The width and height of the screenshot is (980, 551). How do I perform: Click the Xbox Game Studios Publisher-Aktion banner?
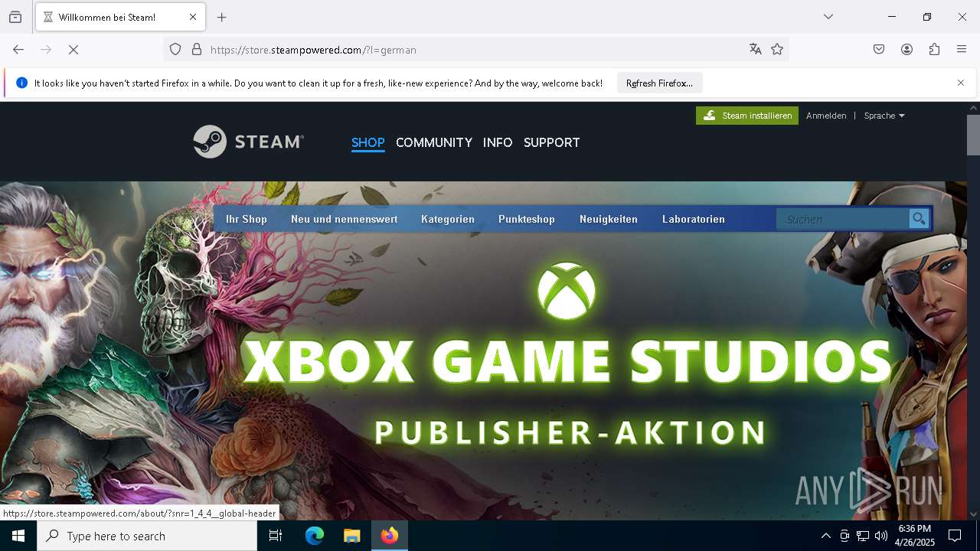(567, 360)
